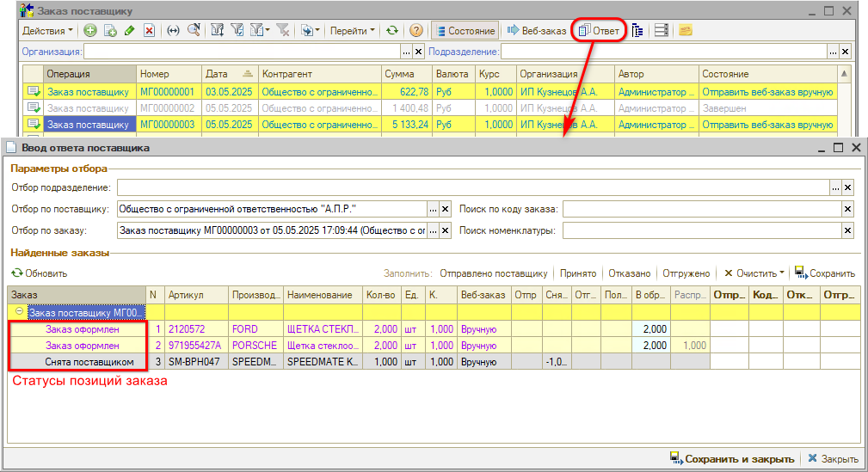Click the Отказано fill option
This screenshot has width=868, height=472.
point(629,273)
